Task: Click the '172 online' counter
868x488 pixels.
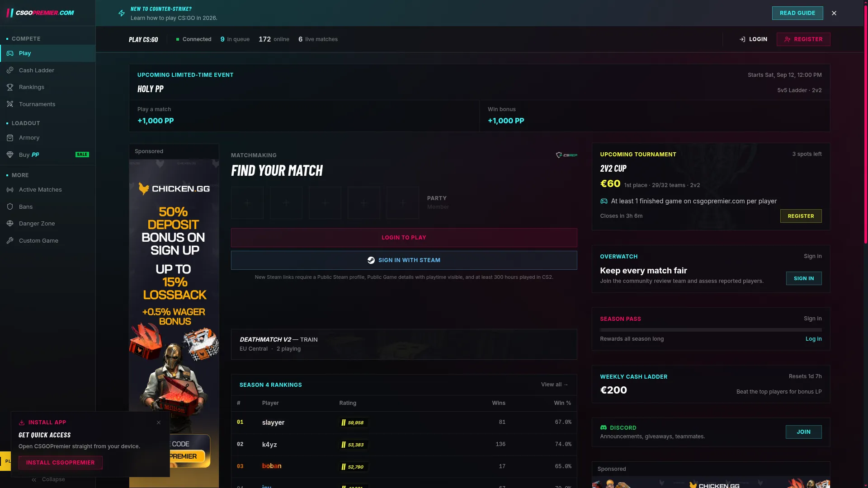Action: pyautogui.click(x=274, y=39)
